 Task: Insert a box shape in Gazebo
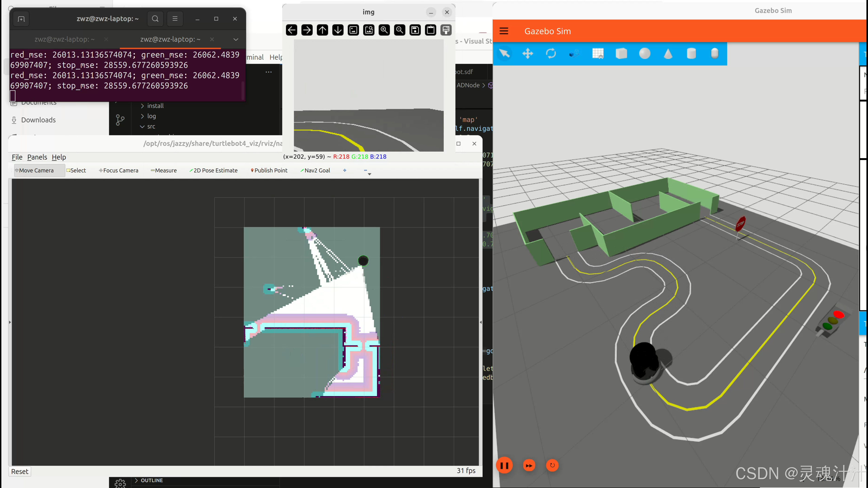[x=621, y=54]
